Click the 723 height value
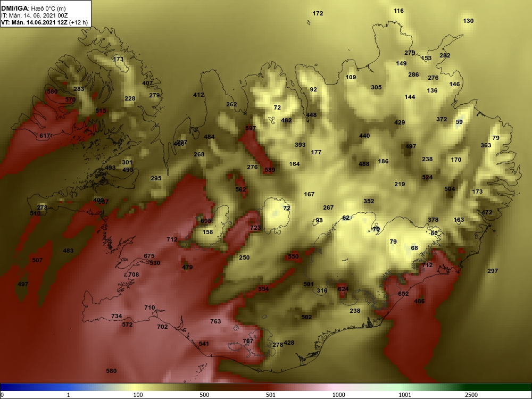 point(255,228)
